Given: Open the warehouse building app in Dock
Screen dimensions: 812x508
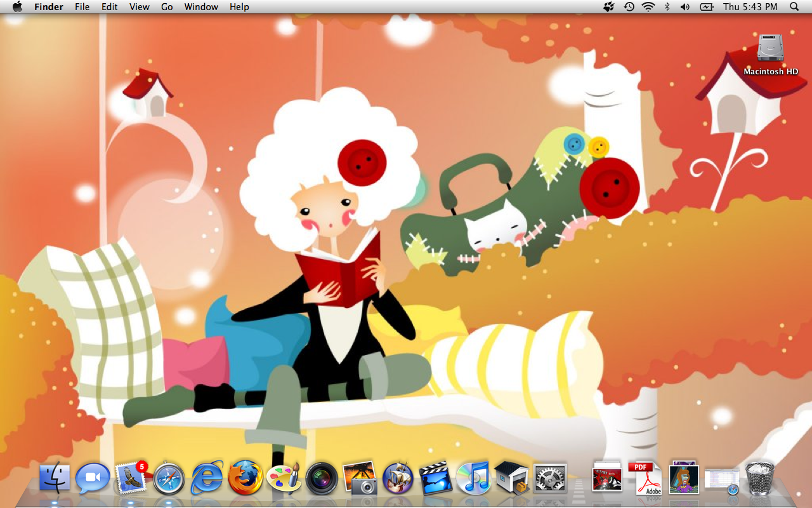Looking at the screenshot, I should click(512, 478).
